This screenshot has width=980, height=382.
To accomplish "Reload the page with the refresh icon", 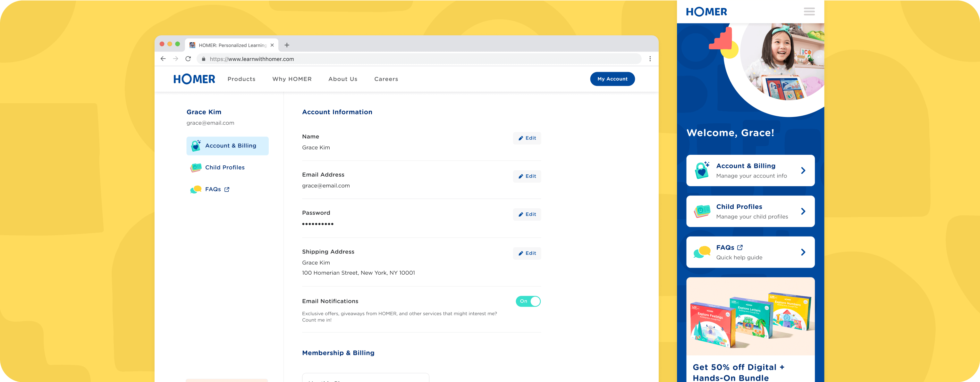I will (188, 59).
